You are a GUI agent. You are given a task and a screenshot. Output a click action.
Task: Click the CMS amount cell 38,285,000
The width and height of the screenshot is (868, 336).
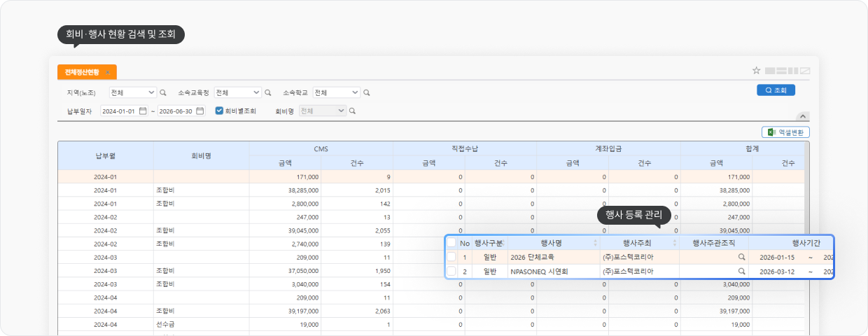[285, 190]
